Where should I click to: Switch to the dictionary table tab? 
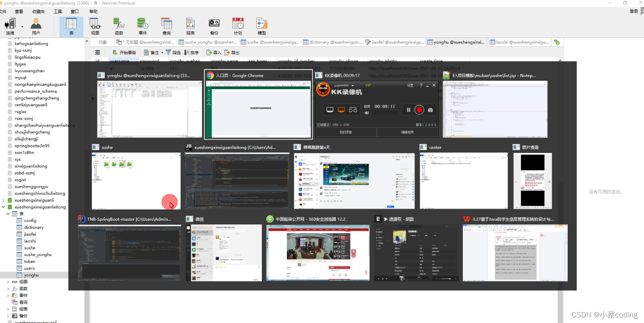332,42
